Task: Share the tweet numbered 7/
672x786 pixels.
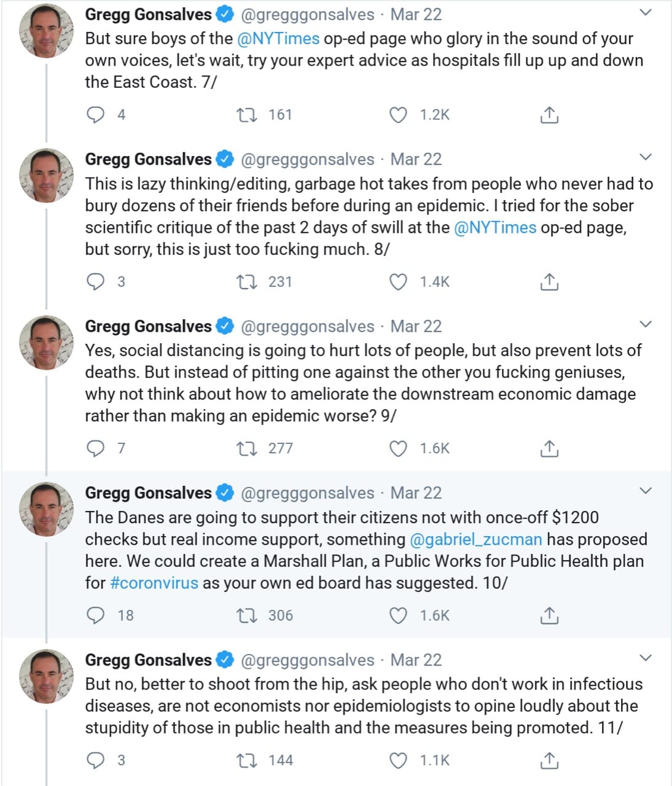Action: point(549,115)
